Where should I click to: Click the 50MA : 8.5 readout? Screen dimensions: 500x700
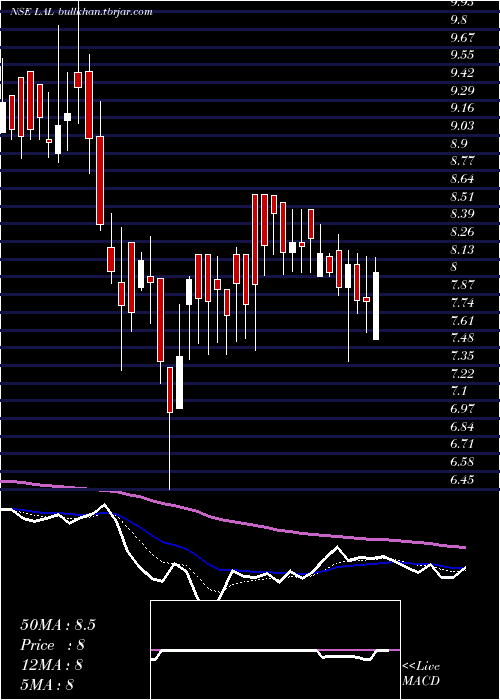58,625
